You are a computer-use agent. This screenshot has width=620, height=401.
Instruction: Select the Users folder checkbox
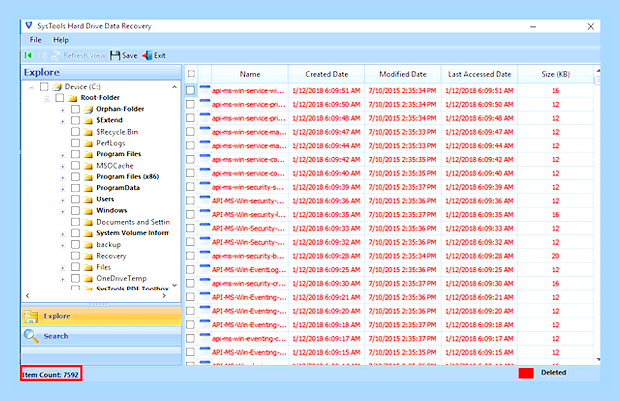75,199
